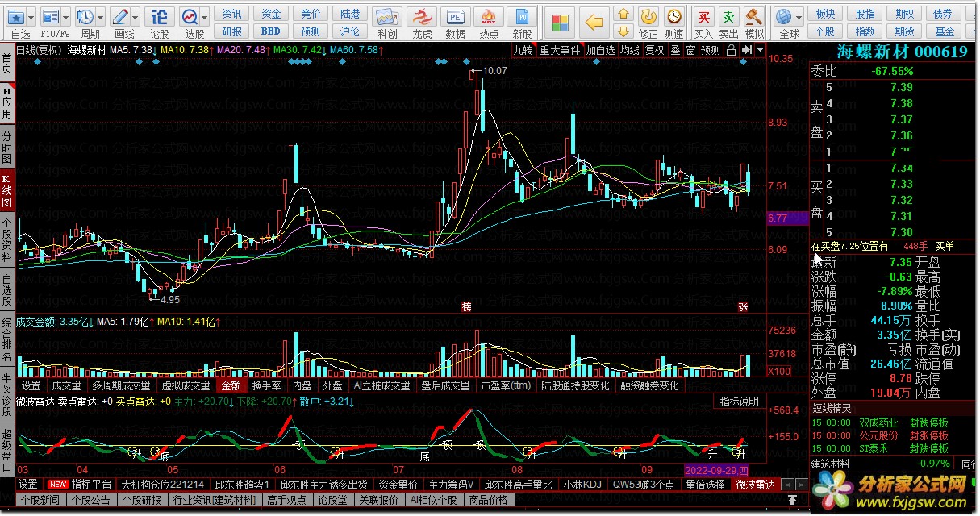Click the 期权 toolbar button
The width and height of the screenshot is (980, 516).
click(903, 14)
